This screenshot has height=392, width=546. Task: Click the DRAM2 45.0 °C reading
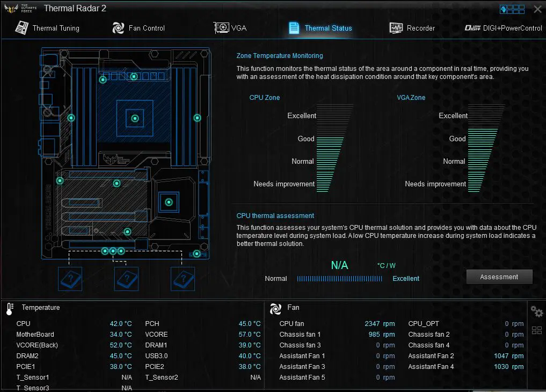pyautogui.click(x=121, y=356)
